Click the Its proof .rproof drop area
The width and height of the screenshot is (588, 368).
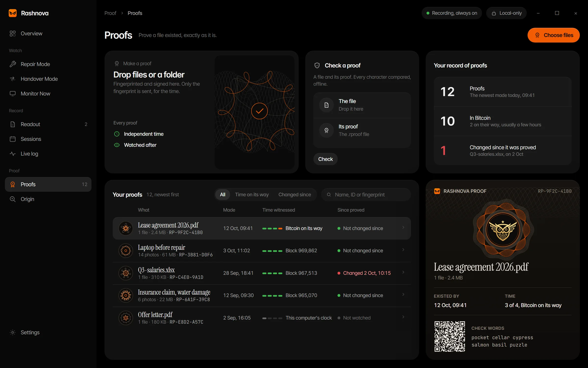pyautogui.click(x=362, y=130)
